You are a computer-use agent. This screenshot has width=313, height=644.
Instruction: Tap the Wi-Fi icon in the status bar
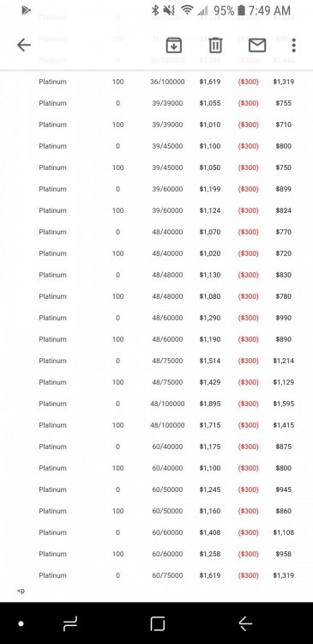click(187, 10)
